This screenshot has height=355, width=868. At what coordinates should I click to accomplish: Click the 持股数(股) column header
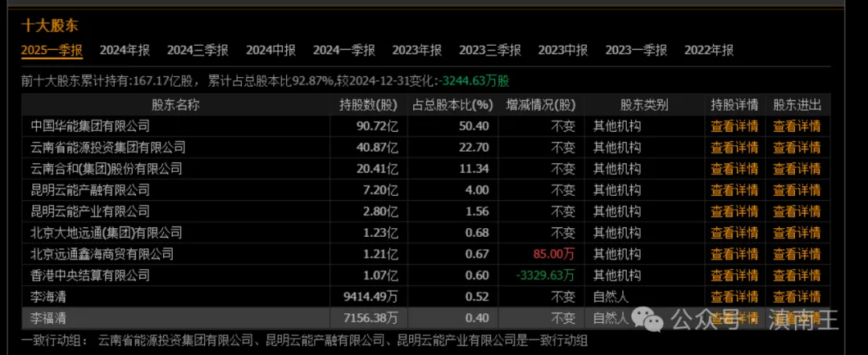pos(369,105)
